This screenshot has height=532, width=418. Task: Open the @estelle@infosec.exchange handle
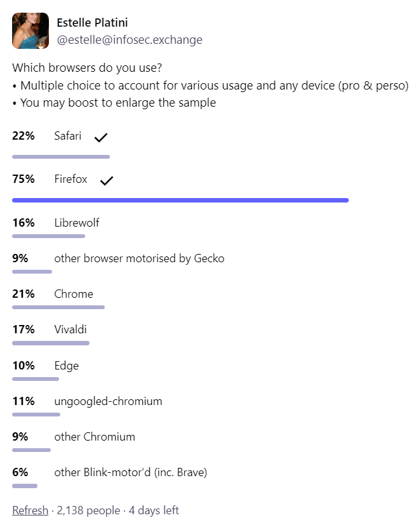click(130, 40)
